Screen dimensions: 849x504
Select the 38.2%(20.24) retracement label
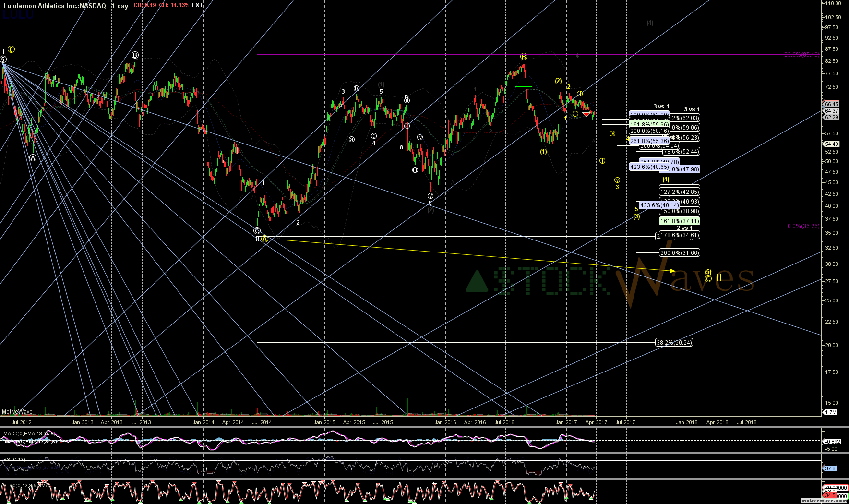click(674, 343)
